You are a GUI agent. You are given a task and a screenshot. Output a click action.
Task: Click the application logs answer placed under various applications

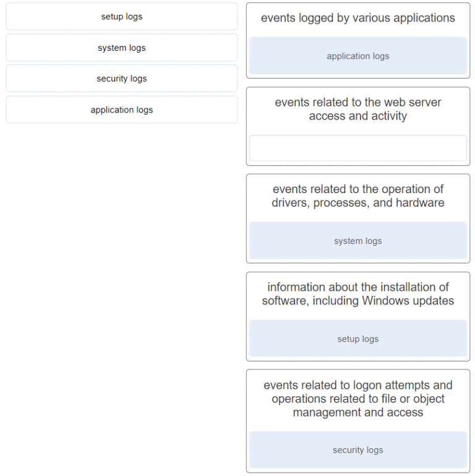coord(357,56)
